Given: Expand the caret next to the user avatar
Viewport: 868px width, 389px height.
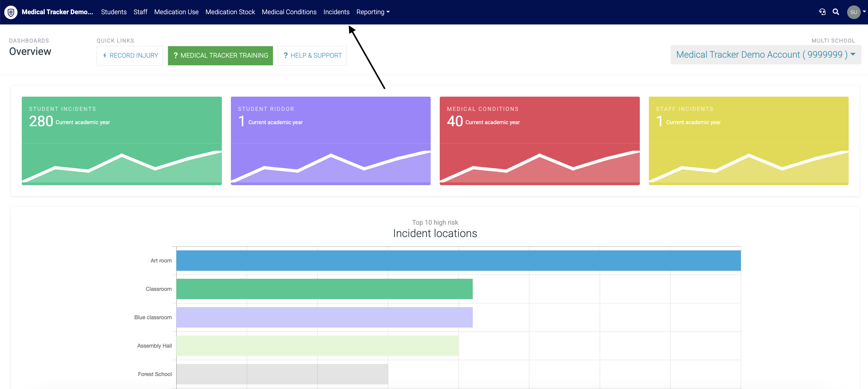Looking at the screenshot, I should [864, 11].
